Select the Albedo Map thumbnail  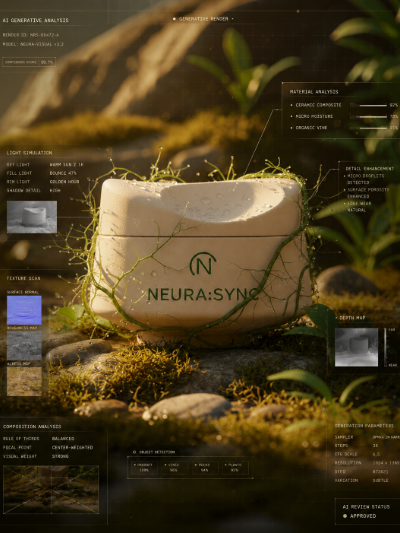pyautogui.click(x=24, y=381)
